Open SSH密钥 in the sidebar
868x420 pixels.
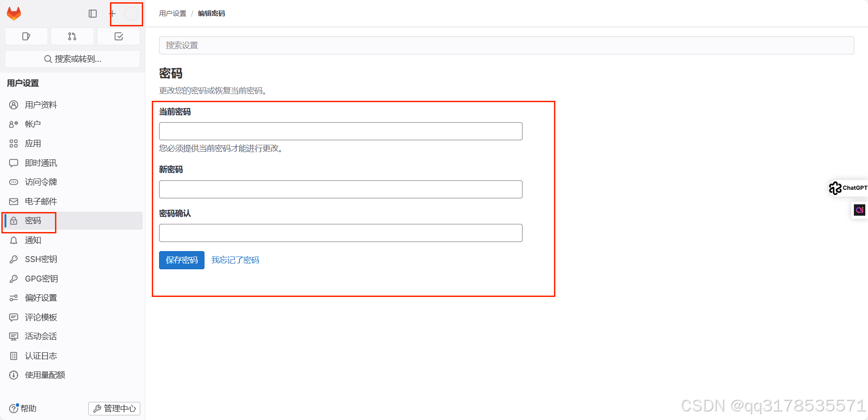pyautogui.click(x=73, y=259)
